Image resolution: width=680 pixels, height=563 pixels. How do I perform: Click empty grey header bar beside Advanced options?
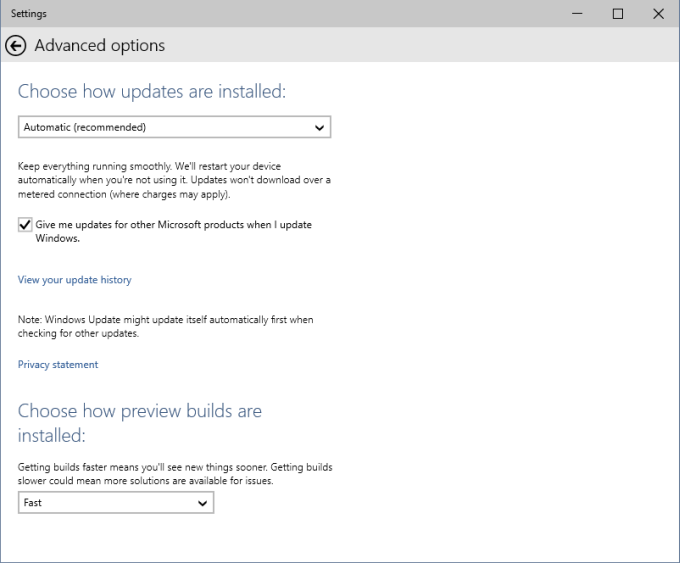(x=420, y=46)
